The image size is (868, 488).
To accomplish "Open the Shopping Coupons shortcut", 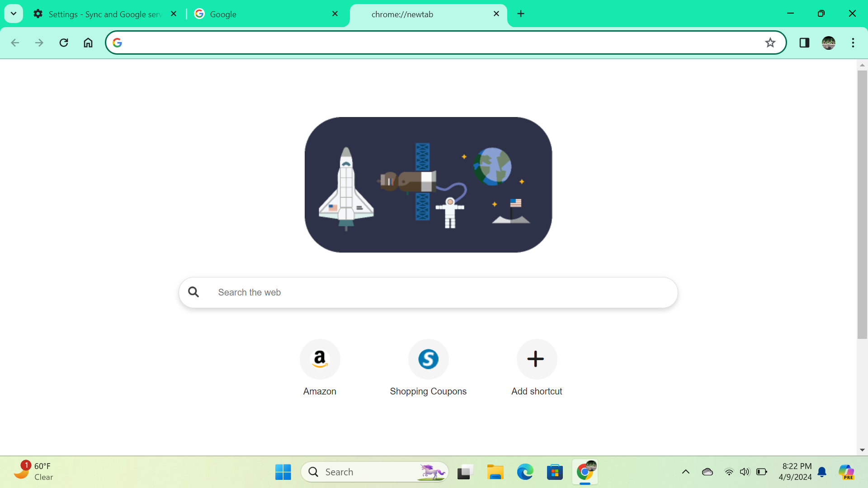I will (428, 359).
